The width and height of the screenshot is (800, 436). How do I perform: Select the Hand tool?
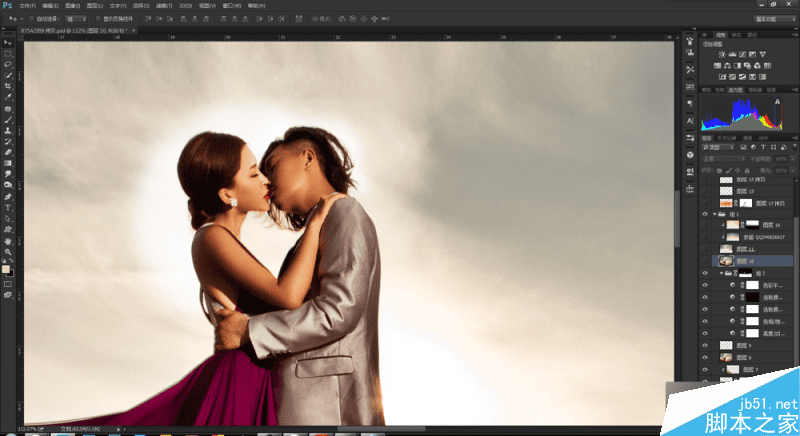tap(8, 241)
